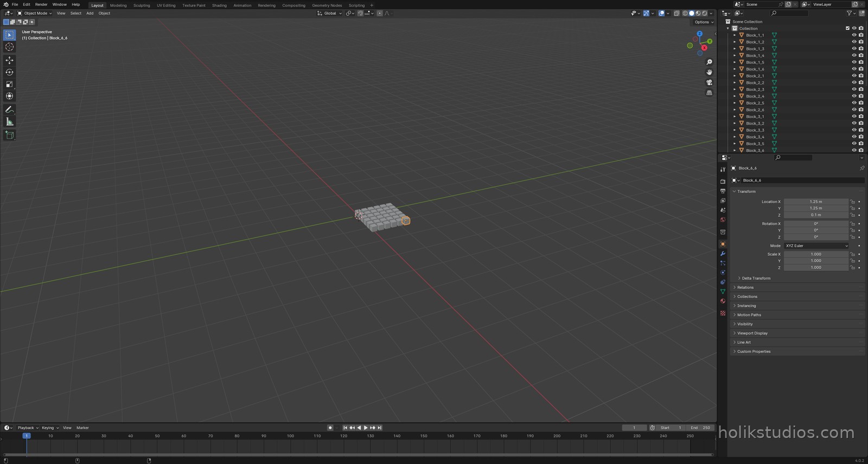Toggle snapping magnet in viewport header
The width and height of the screenshot is (868, 464).
click(360, 14)
